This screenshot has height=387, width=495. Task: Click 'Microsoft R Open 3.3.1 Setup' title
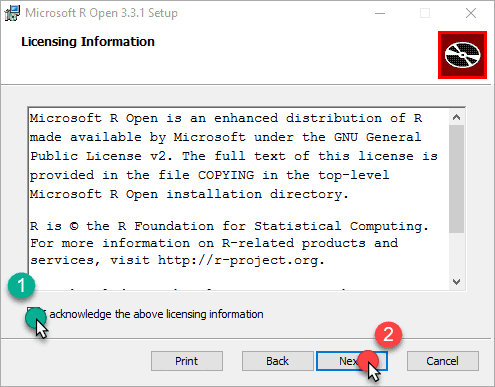pos(101,13)
